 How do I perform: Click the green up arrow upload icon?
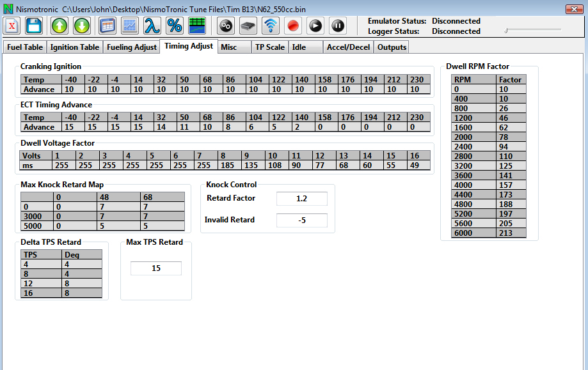pos(60,26)
